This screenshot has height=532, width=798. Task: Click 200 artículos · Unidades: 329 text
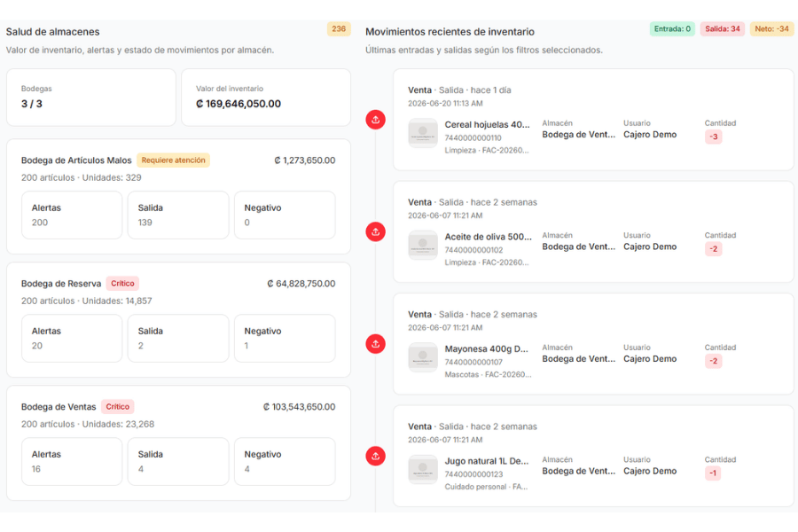tap(82, 177)
